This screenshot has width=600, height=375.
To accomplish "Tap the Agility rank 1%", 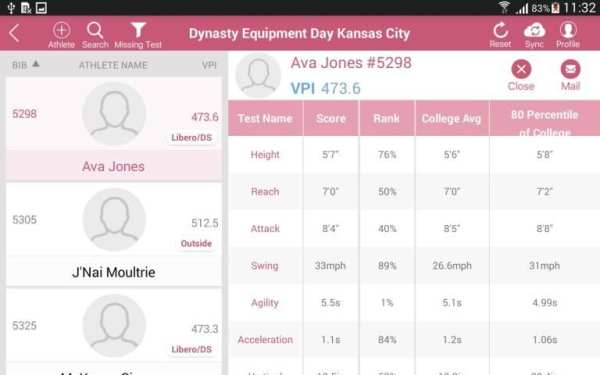I will point(387,303).
